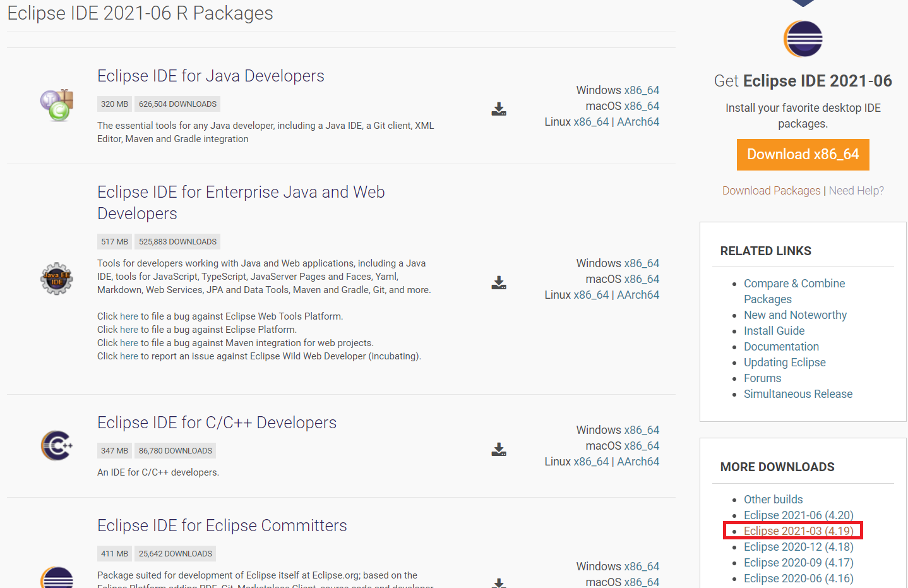The width and height of the screenshot is (908, 588).
Task: Open the Install Guide link
Action: point(774,331)
